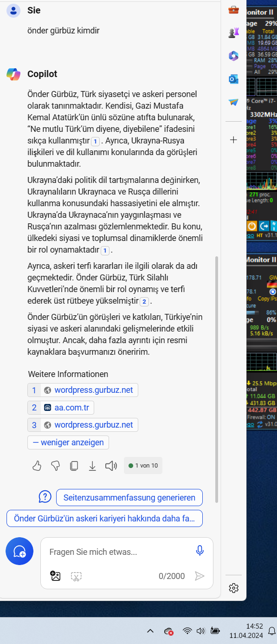Screen dimensions: 277x644
Task: Activate microphone voice input
Action: [200, 551]
